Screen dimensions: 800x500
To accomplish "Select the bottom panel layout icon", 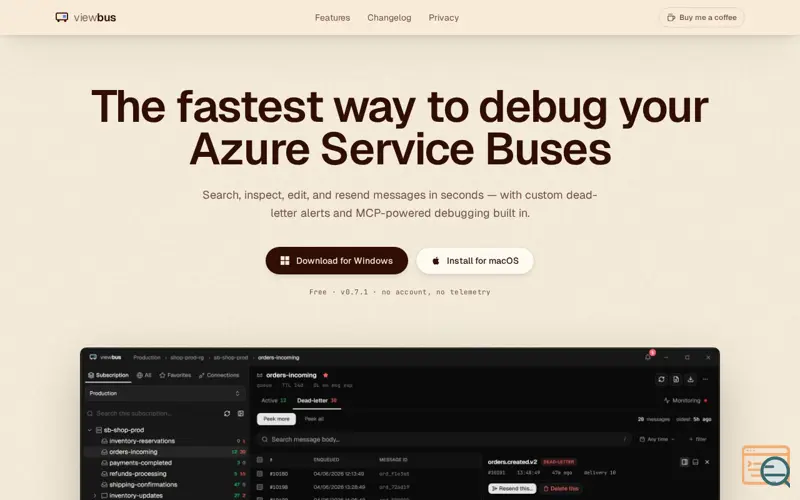I will tap(695, 462).
